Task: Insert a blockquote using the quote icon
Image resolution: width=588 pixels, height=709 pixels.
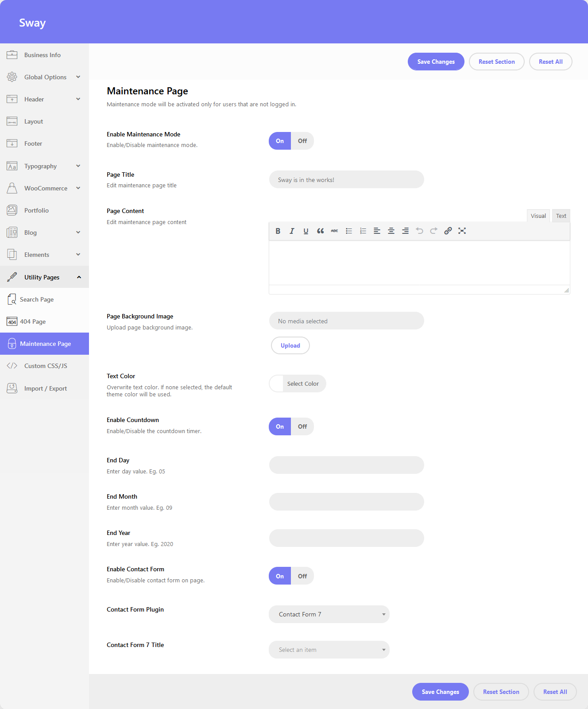Action: pyautogui.click(x=320, y=231)
